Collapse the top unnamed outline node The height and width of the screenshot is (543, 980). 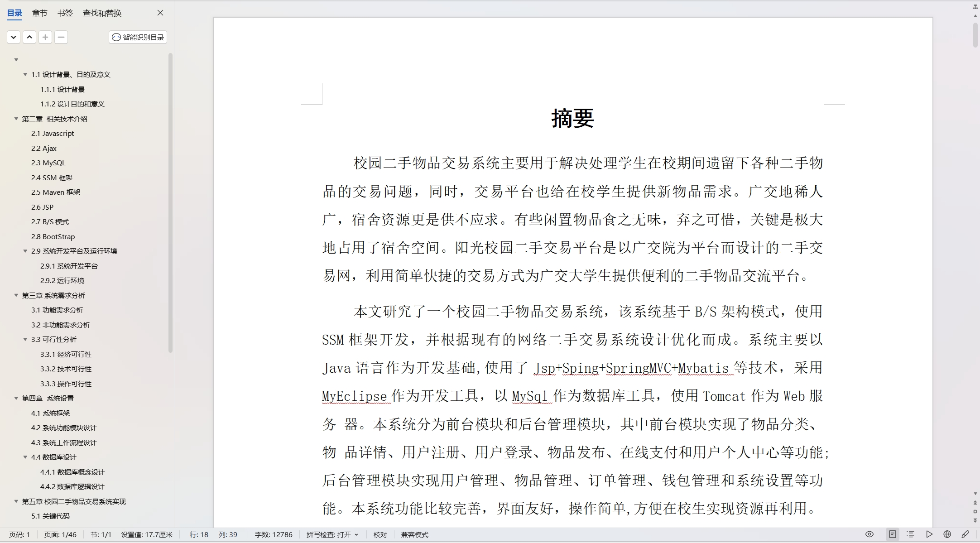[x=16, y=60]
